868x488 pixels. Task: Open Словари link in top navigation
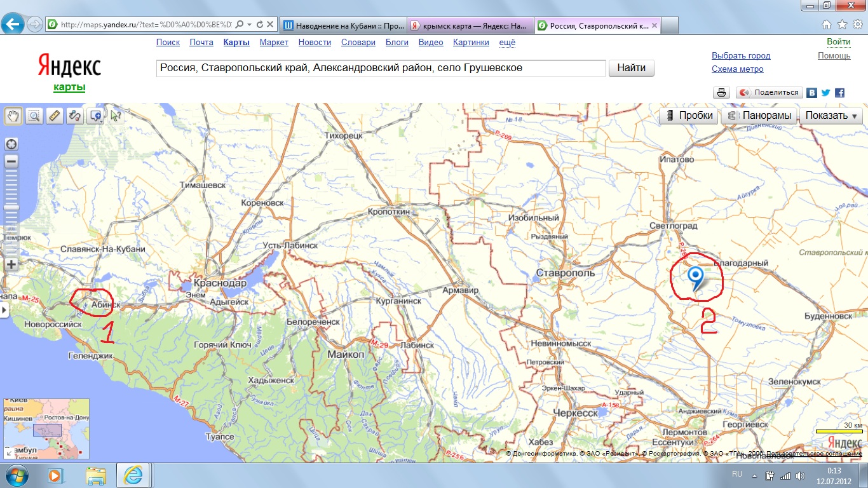click(358, 43)
